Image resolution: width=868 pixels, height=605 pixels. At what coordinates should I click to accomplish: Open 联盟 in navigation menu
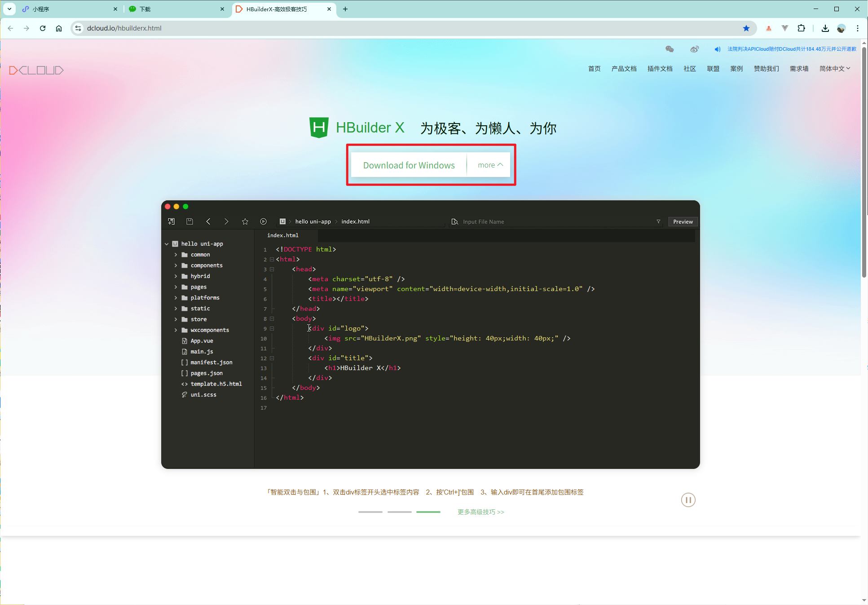[x=713, y=69]
